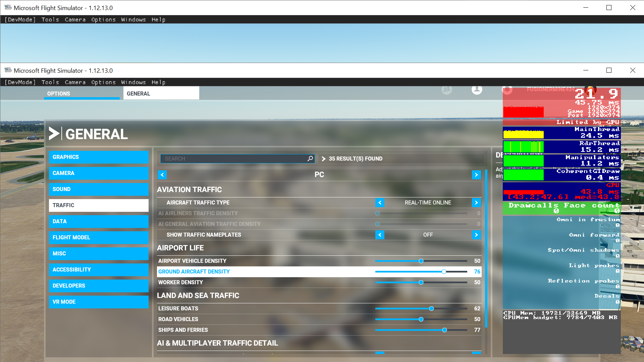Image resolution: width=644 pixels, height=362 pixels.
Task: Click the WORKER DENSITY label
Action: click(x=180, y=283)
